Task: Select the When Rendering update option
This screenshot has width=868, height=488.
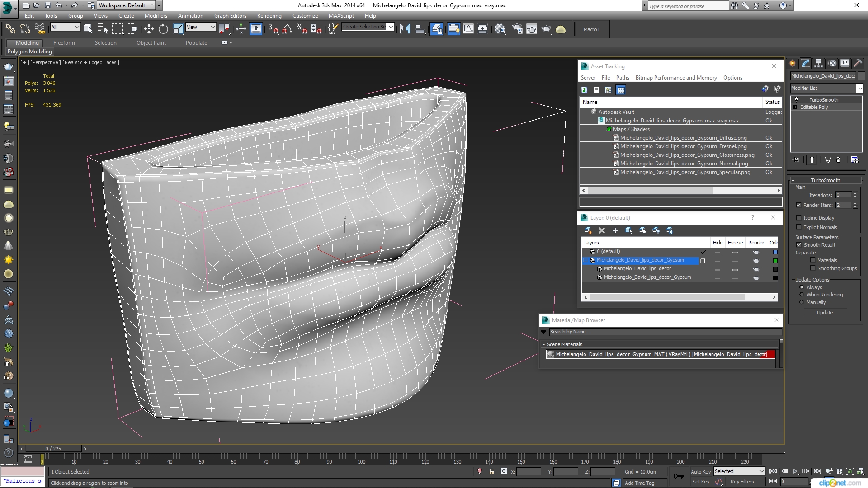Action: [x=802, y=294]
